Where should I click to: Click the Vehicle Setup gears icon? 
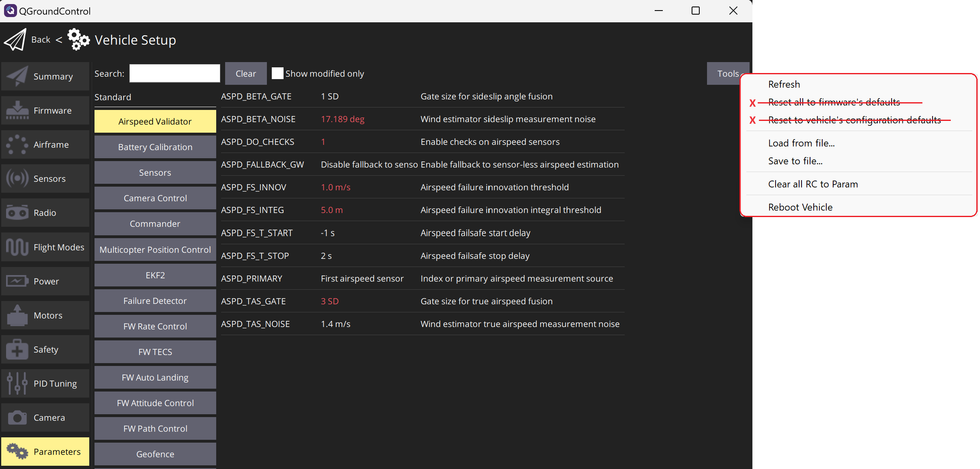pyautogui.click(x=78, y=40)
